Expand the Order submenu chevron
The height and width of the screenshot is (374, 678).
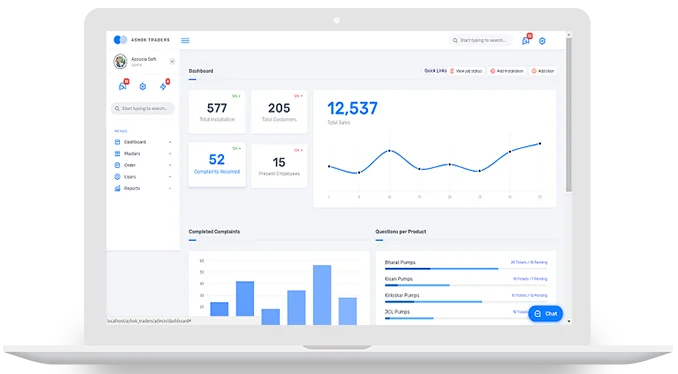pyautogui.click(x=170, y=165)
